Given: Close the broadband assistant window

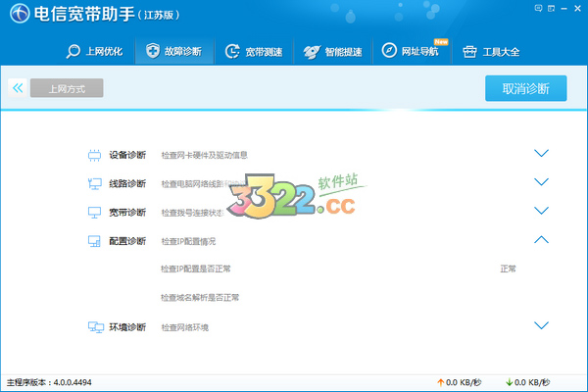Looking at the screenshot, I should (x=577, y=9).
